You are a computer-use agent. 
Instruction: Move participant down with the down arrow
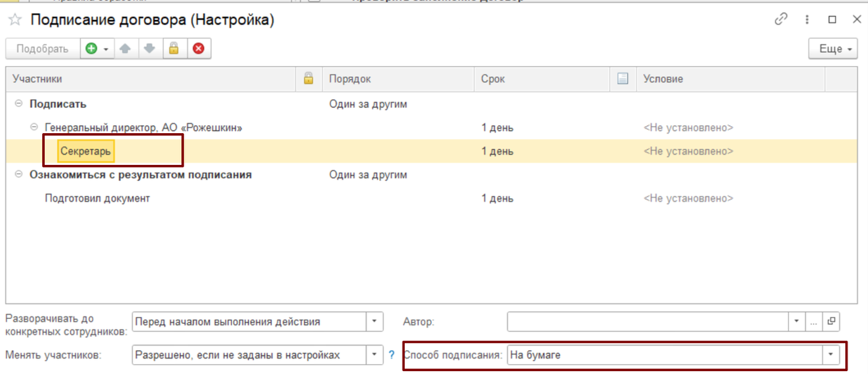(x=149, y=49)
